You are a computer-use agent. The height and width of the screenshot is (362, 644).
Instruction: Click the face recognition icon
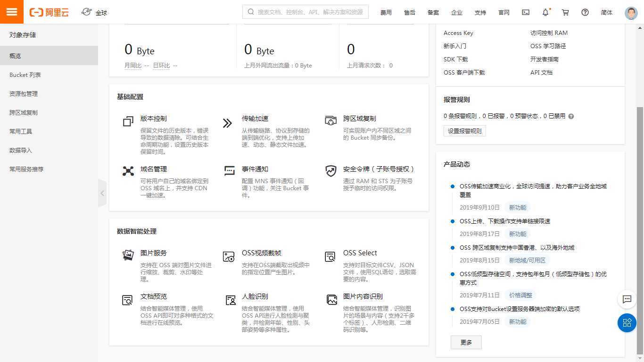click(x=231, y=300)
